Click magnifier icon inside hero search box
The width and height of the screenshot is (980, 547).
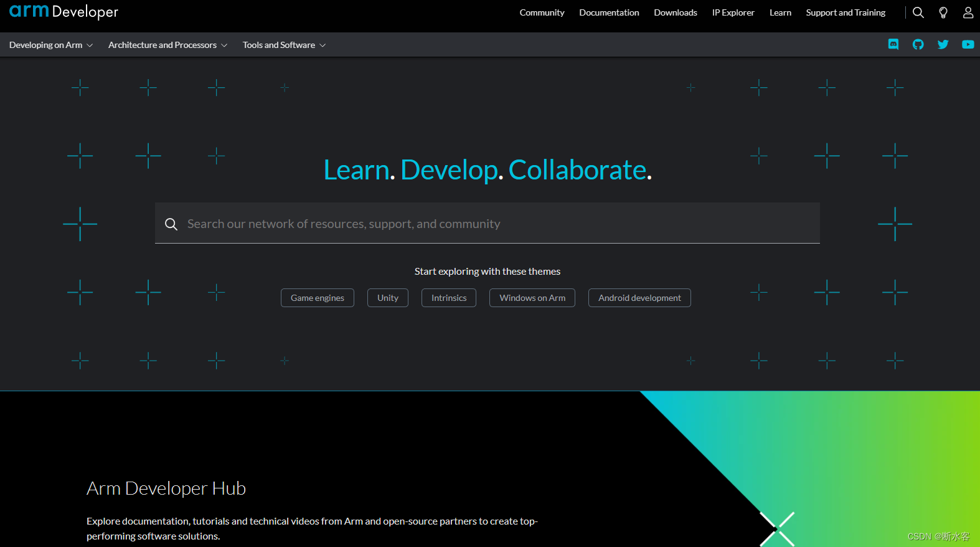[x=171, y=224]
